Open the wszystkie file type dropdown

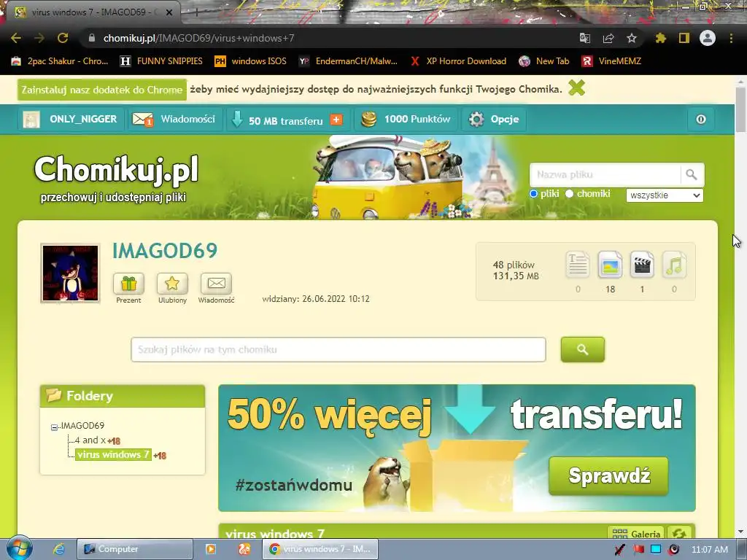(665, 195)
